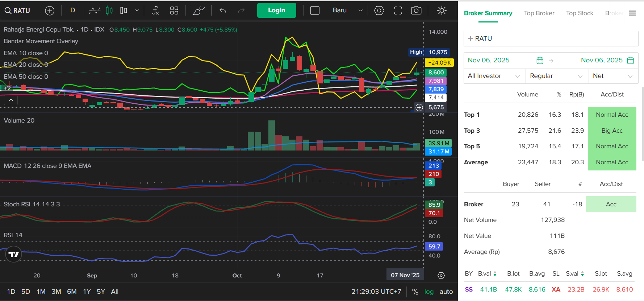Switch to the Top Stock tab
Image resolution: width=644 pixels, height=301 pixels.
click(580, 13)
